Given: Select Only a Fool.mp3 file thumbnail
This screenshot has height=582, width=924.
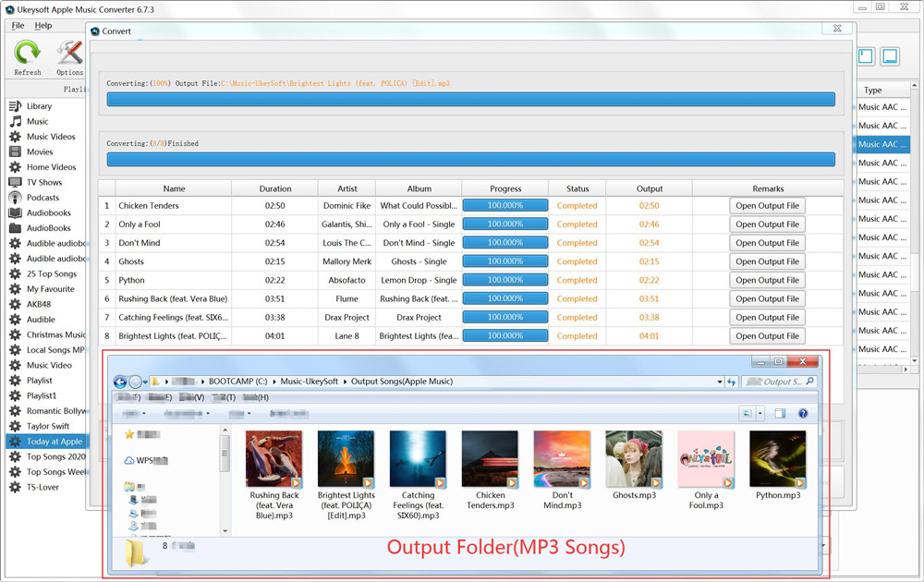Looking at the screenshot, I should 706,459.
